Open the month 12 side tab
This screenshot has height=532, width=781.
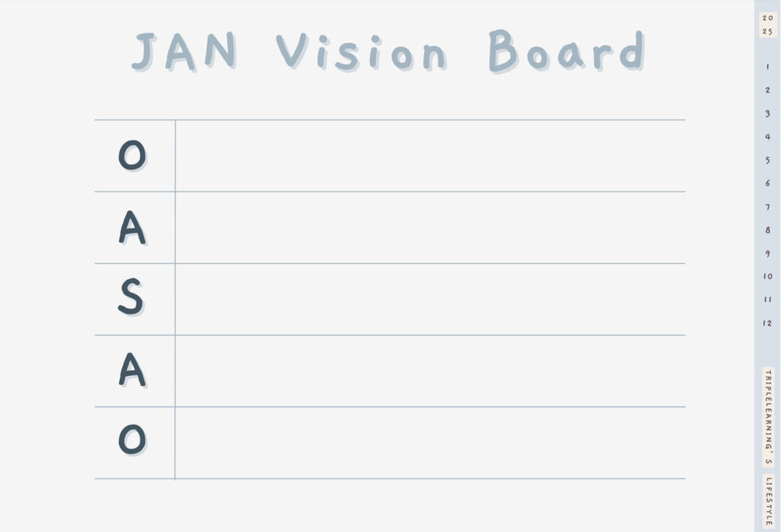[767, 323]
